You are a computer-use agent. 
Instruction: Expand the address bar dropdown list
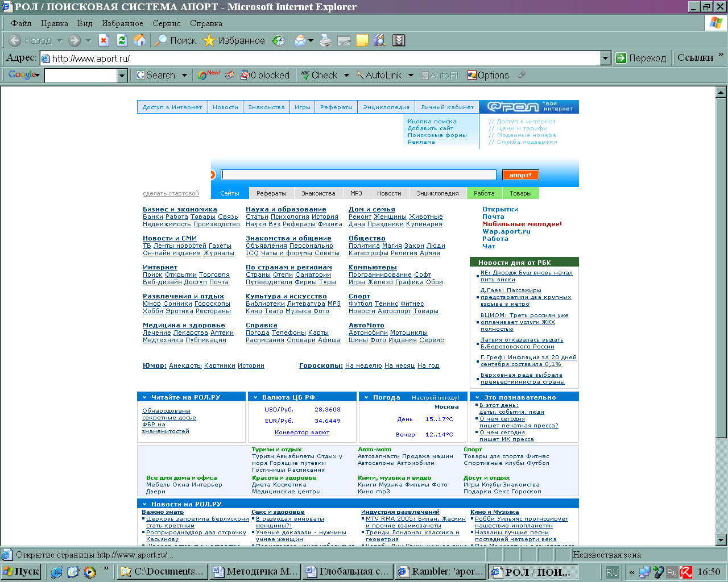click(x=606, y=58)
